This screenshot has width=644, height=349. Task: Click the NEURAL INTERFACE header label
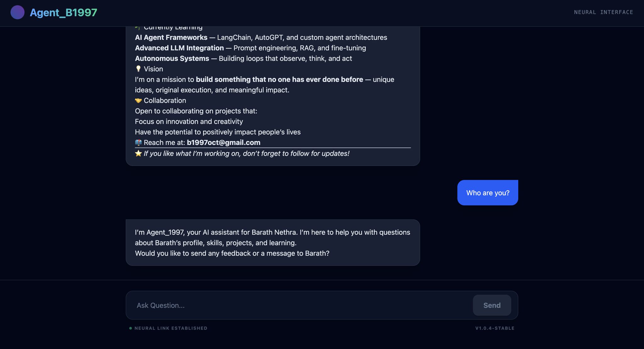[603, 12]
